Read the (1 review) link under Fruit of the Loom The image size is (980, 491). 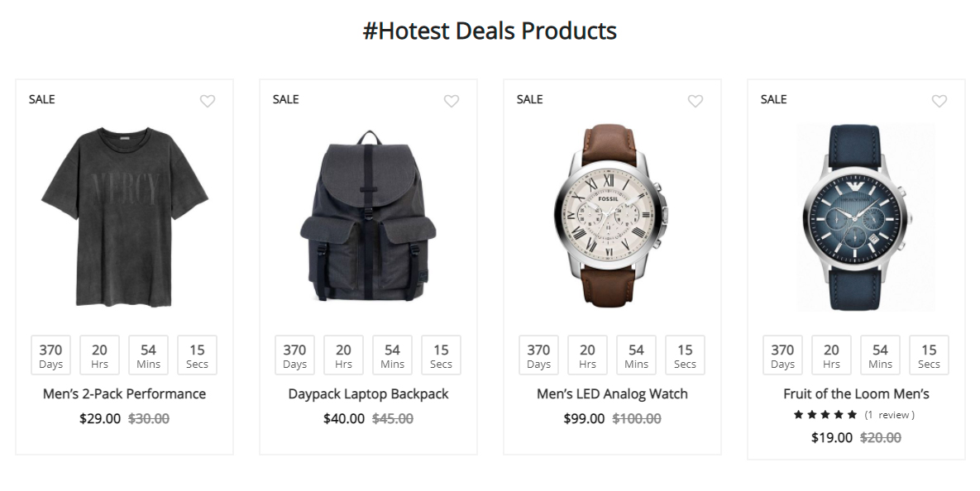coord(889,415)
